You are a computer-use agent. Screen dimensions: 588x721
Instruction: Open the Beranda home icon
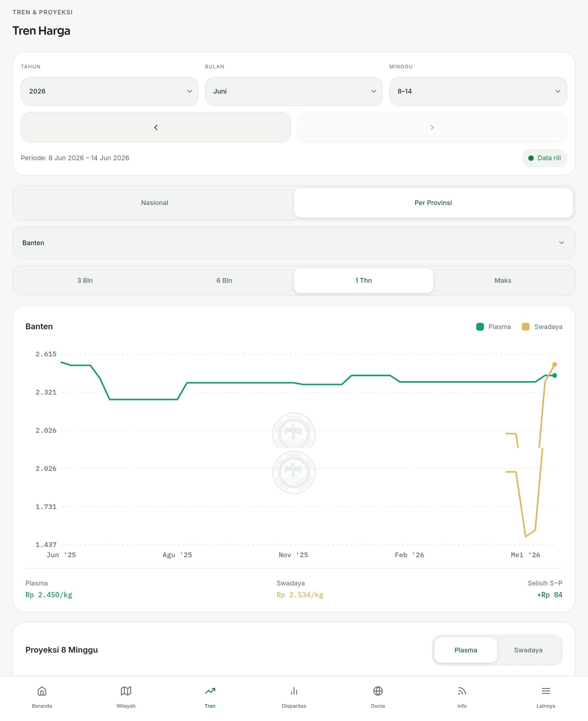click(x=42, y=691)
